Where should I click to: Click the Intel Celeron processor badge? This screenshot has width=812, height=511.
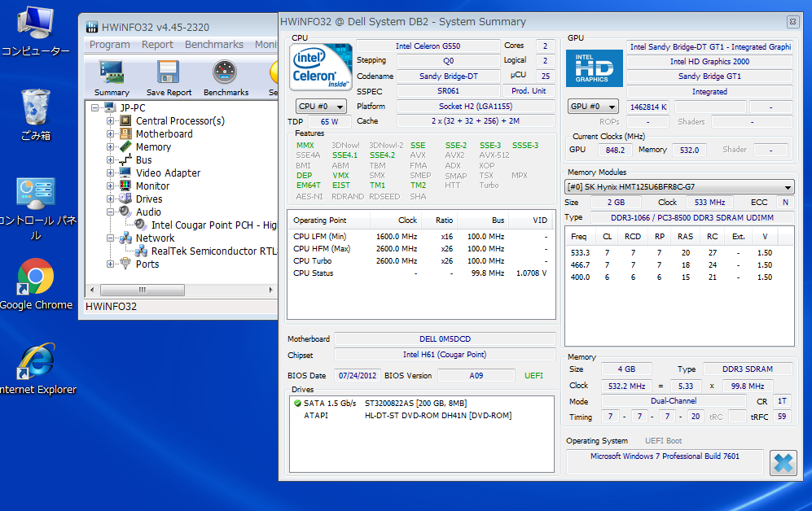point(319,68)
